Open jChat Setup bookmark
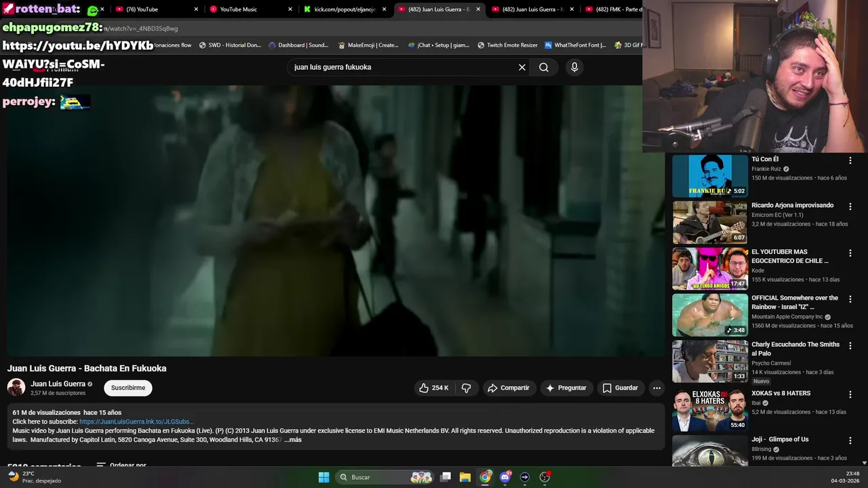 pyautogui.click(x=439, y=45)
